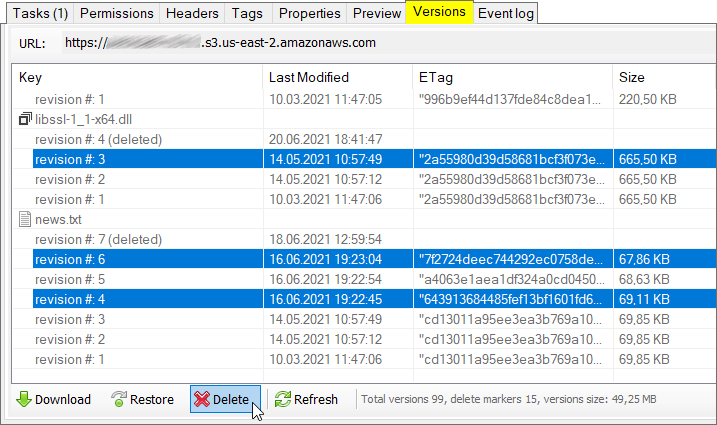717x425 pixels.
Task: Open the Tasks (1) tab
Action: (40, 13)
